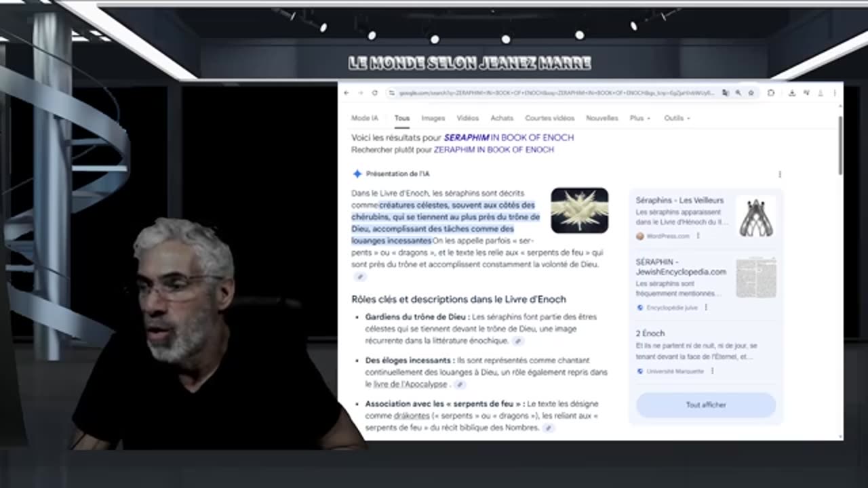Image resolution: width=868 pixels, height=488 pixels.
Task: Open the browser three-dot menu
Action: coord(835,93)
